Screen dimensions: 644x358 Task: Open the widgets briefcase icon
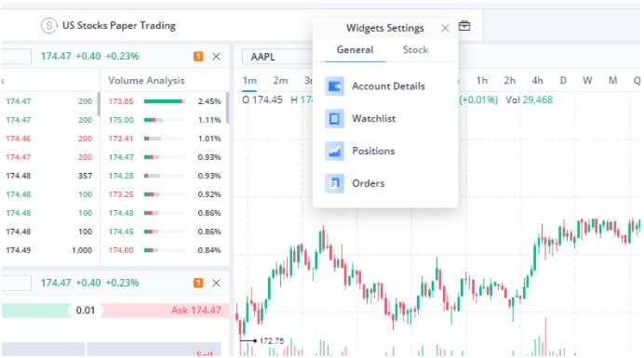coord(464,26)
